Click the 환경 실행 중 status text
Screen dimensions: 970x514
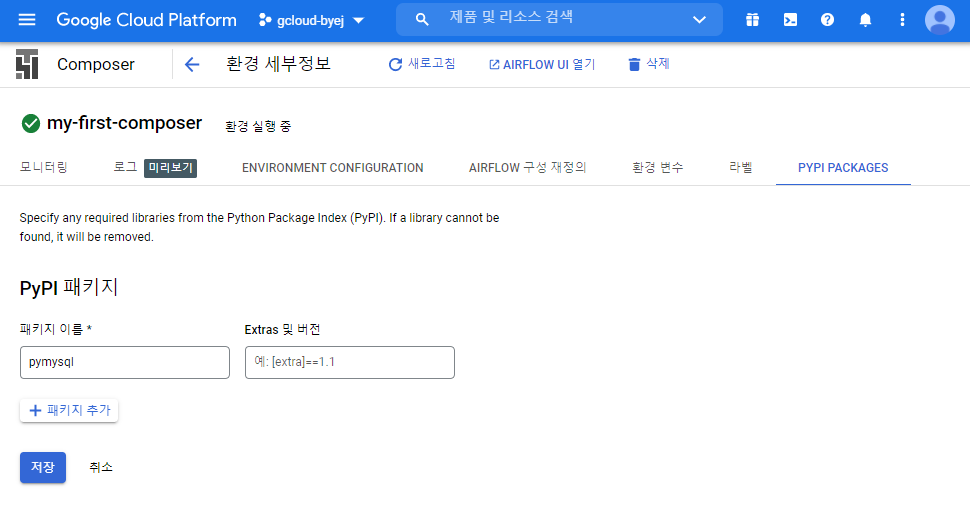(258, 126)
